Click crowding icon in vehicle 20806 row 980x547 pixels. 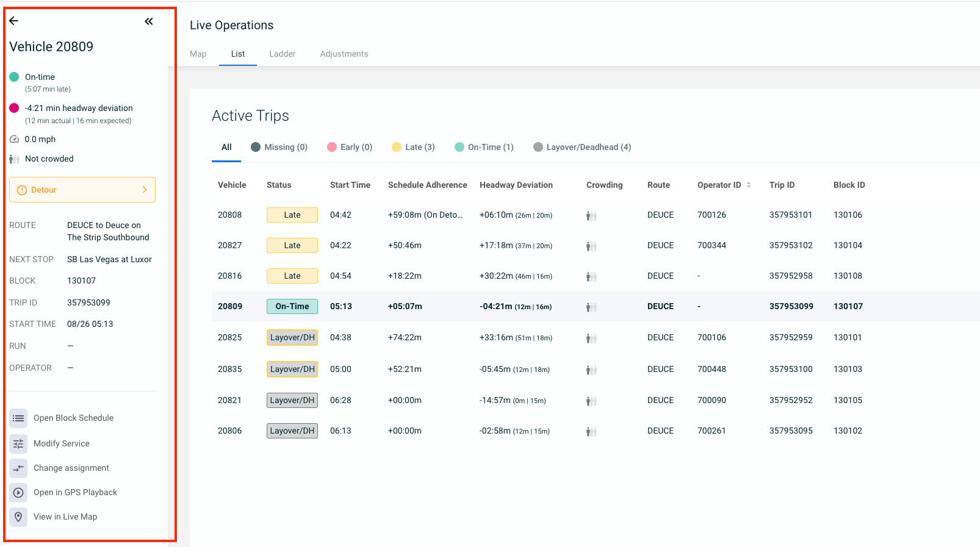coord(591,431)
